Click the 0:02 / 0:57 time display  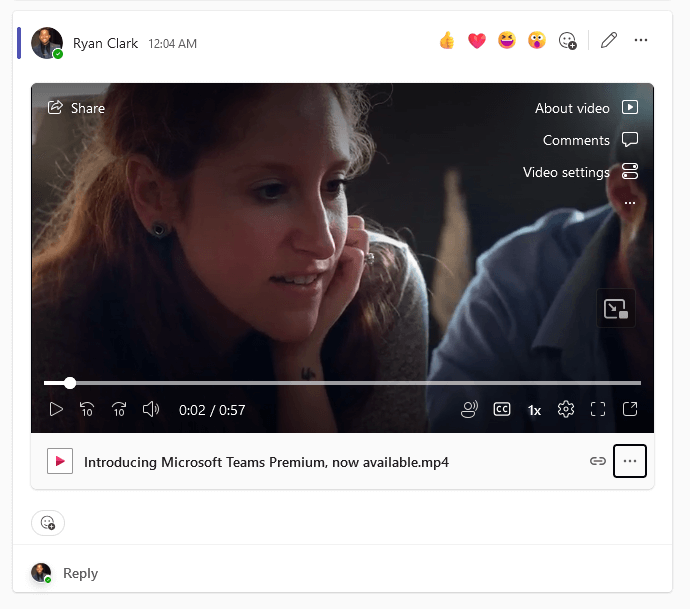click(x=212, y=410)
